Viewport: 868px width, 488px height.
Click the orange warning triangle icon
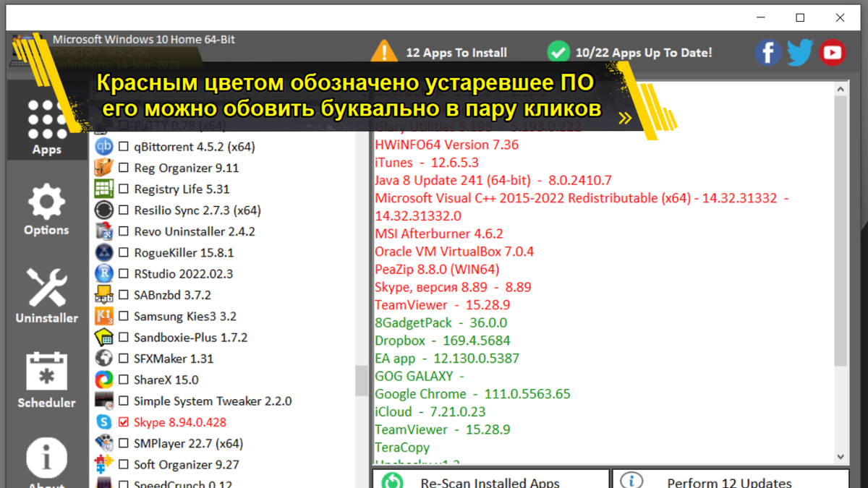click(384, 52)
